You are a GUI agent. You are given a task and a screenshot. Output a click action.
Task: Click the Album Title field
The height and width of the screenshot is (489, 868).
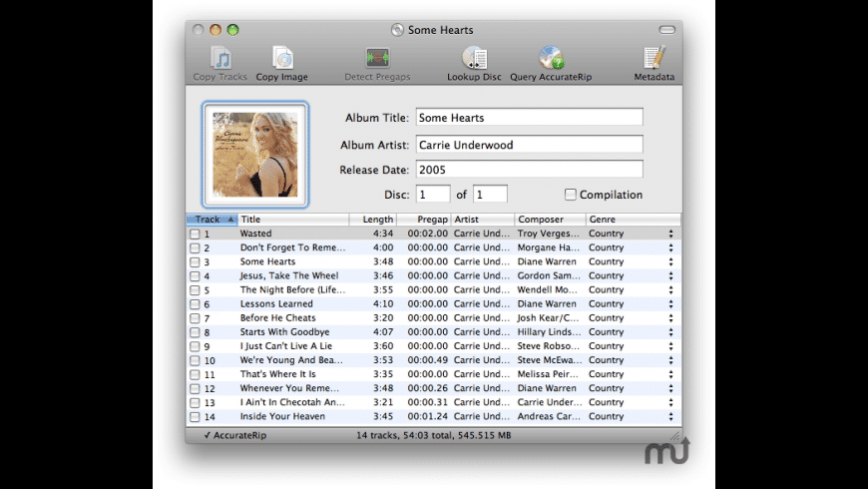(529, 118)
